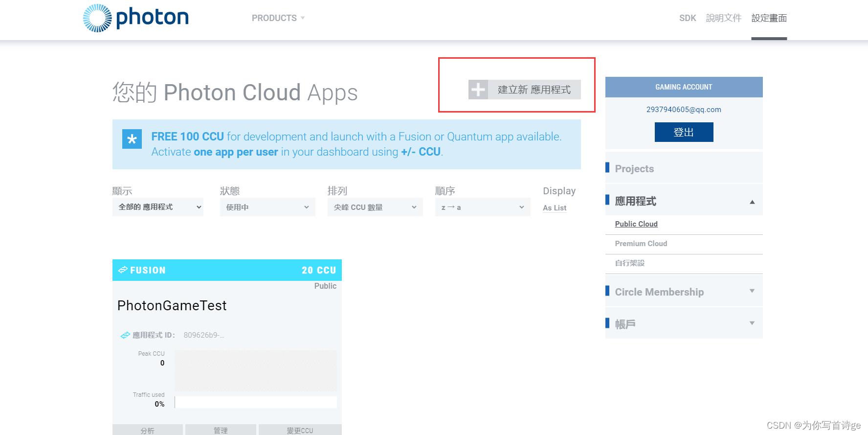Switch display to As List

[x=555, y=208]
